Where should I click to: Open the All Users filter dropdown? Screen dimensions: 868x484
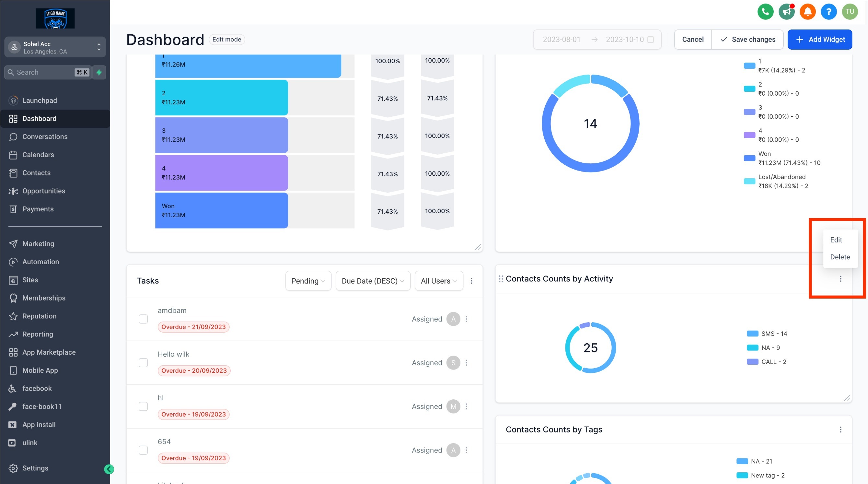point(438,281)
